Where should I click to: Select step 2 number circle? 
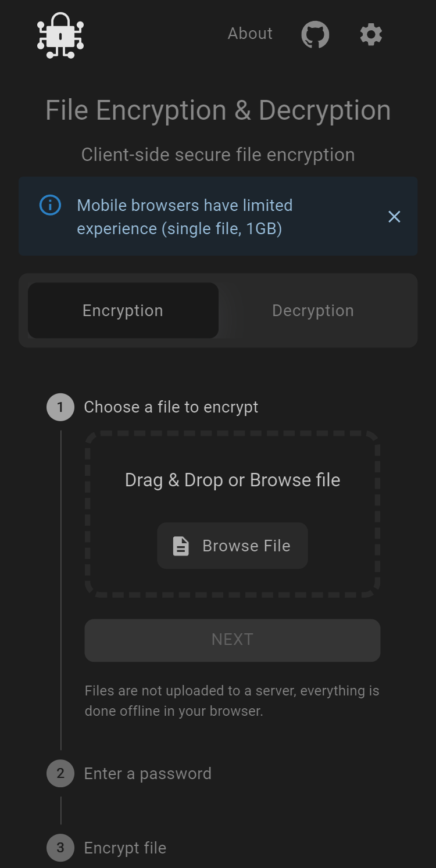point(60,773)
